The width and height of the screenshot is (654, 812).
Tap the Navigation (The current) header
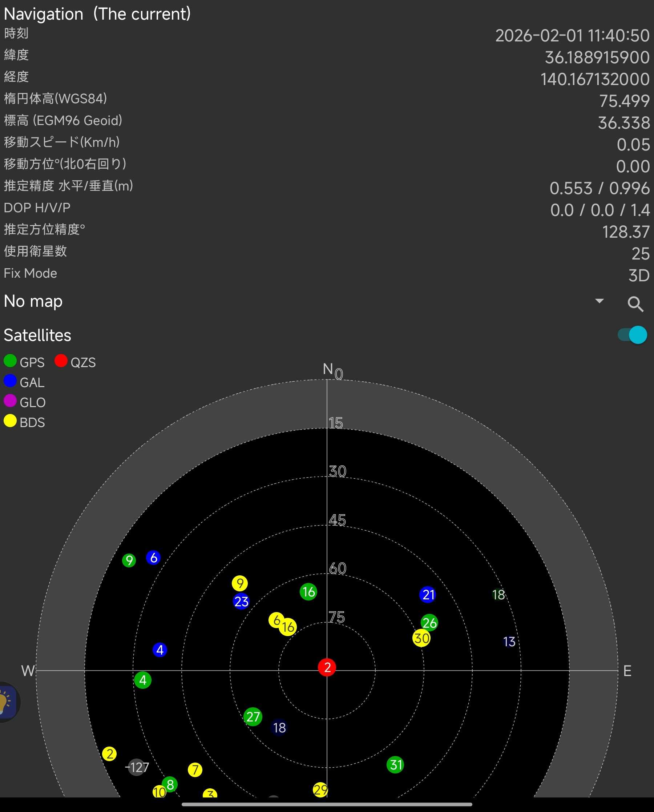pyautogui.click(x=97, y=14)
